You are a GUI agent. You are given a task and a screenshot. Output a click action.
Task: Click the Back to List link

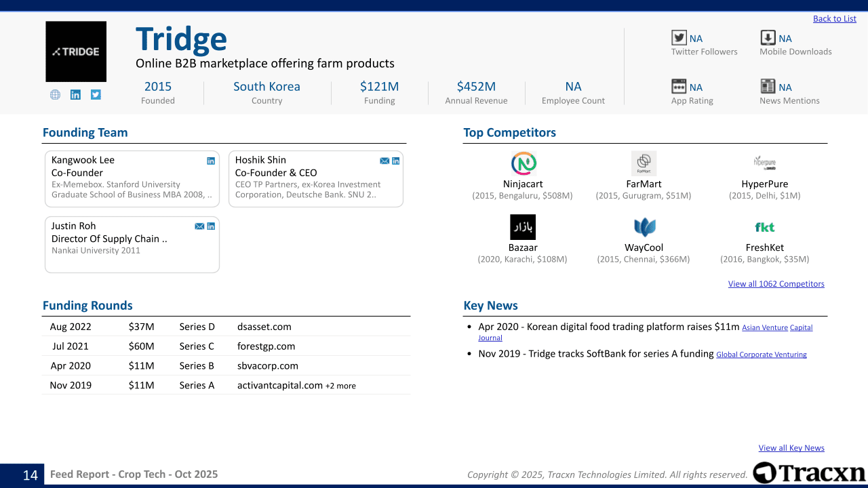point(834,19)
